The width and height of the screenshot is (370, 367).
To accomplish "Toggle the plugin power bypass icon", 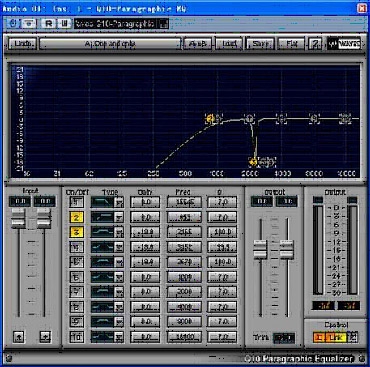I will click(x=13, y=23).
